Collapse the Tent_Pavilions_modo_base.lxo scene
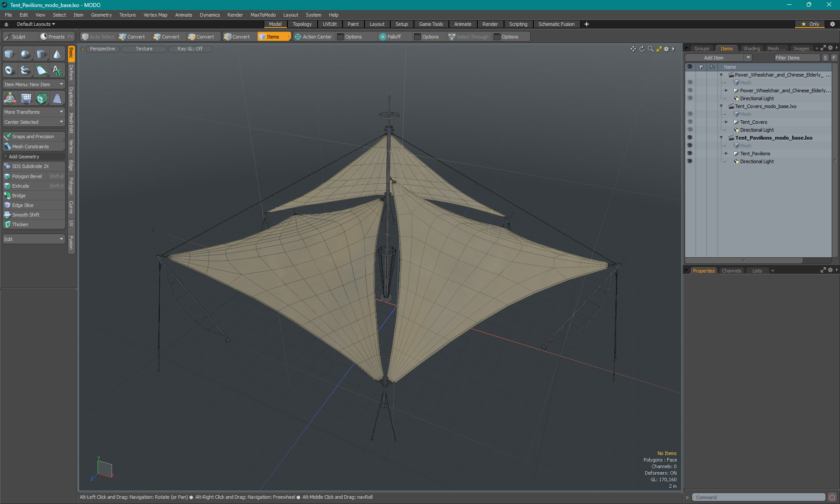840x504 pixels. click(x=721, y=138)
